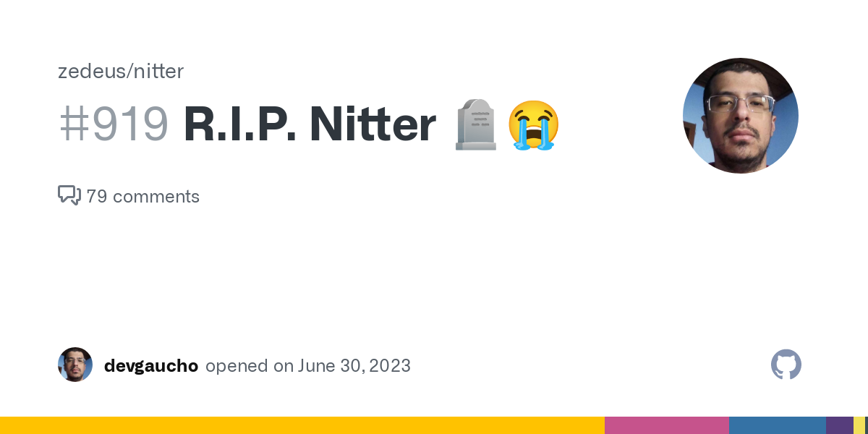Click the GitHub Octocat logo
This screenshot has width=868, height=434.
coord(786,365)
